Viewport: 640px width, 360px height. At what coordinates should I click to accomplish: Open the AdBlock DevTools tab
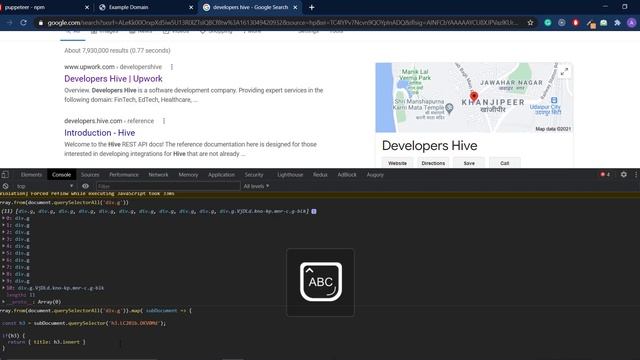(x=347, y=175)
